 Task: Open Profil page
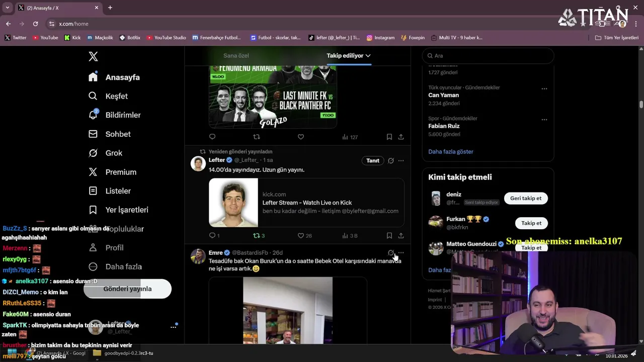pyautogui.click(x=106, y=247)
